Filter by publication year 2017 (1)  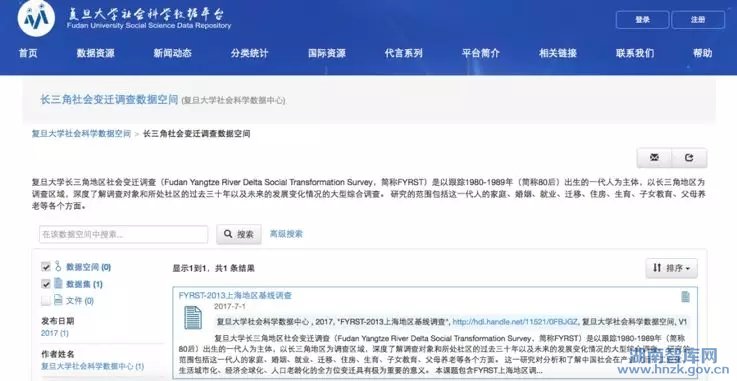pos(55,333)
